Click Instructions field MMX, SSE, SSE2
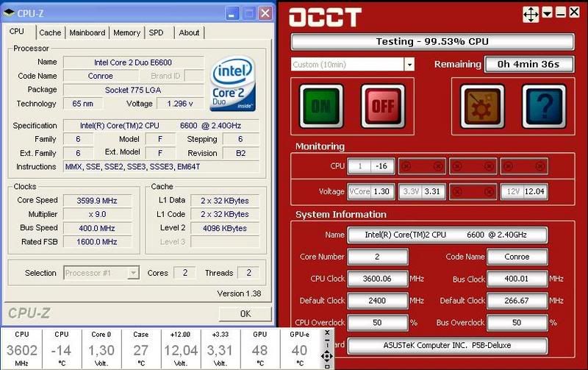This screenshot has width=588, height=370. coord(161,167)
